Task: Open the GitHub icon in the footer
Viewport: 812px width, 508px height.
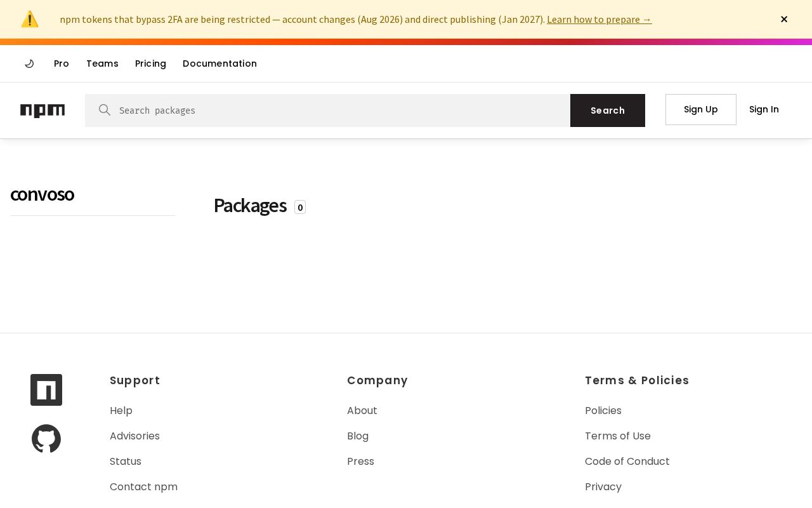Action: [46, 439]
